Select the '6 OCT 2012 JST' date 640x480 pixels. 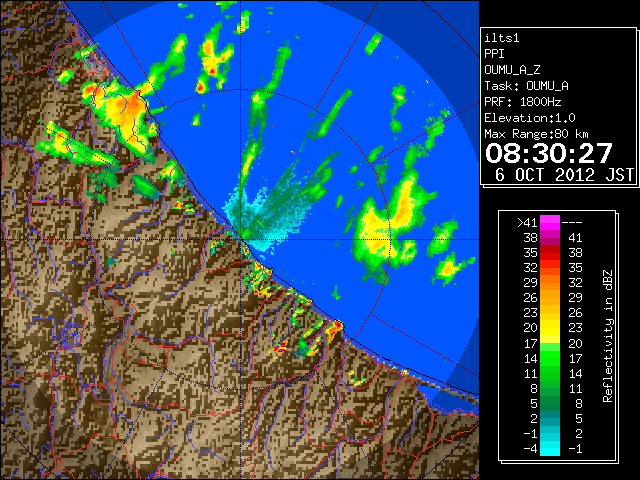click(x=564, y=175)
